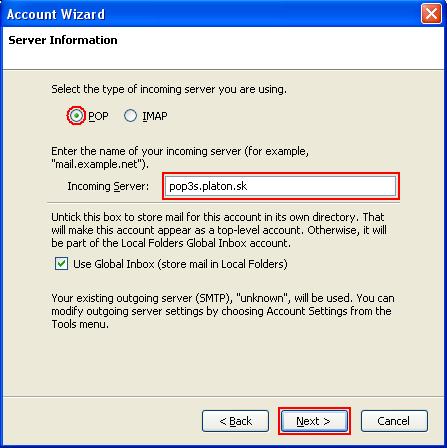Click the 'Your existing outgoing server (SMTP)' paragraph
Viewport: 447px width, 448px height.
point(223,311)
